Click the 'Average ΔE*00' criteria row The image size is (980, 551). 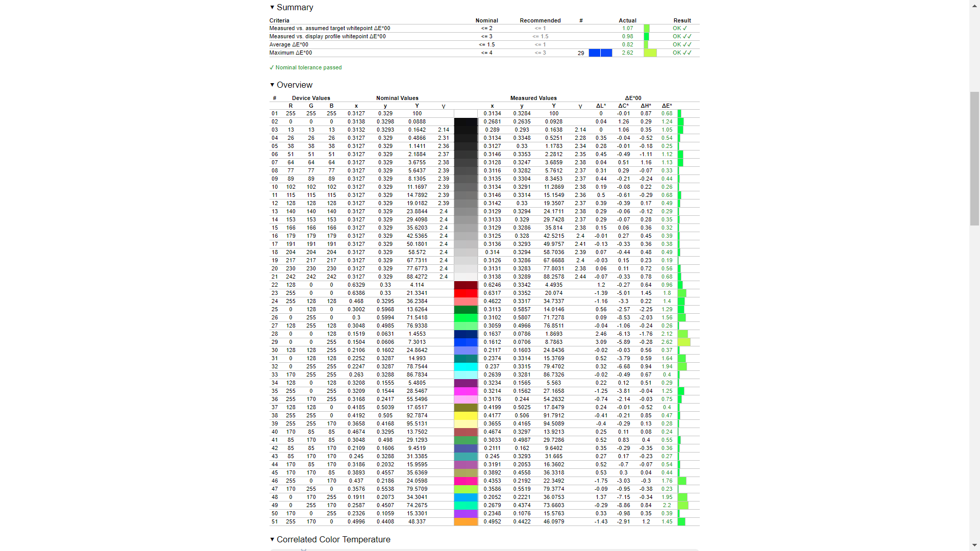[484, 45]
